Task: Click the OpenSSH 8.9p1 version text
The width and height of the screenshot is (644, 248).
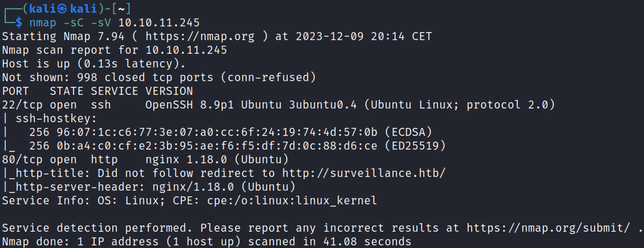Action: [x=189, y=105]
